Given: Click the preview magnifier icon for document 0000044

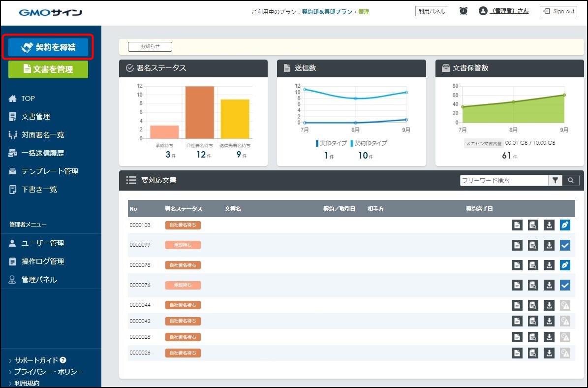Looking at the screenshot, I should click(533, 305).
